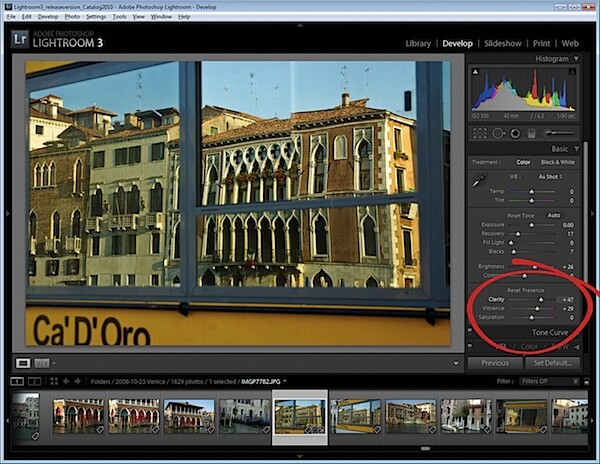
Task: Select the Spot Removal tool
Action: coord(498,134)
